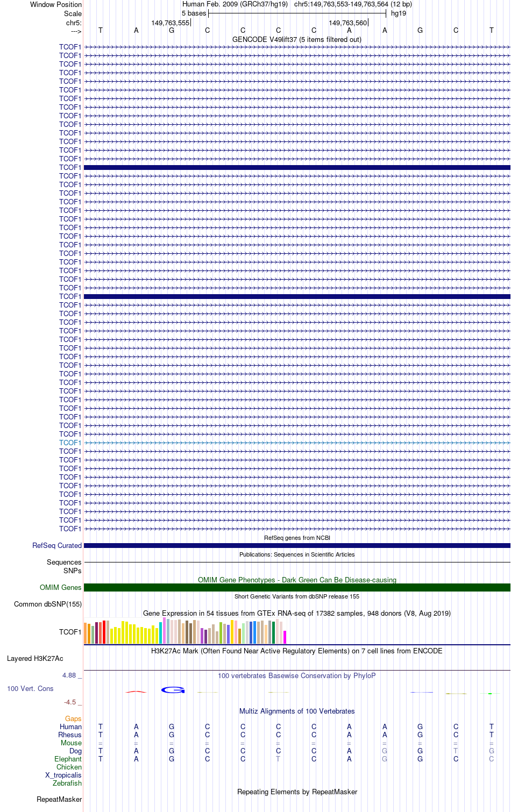511x812 pixels.
Task: Click the GTEx tissue expression bar chart
Action: pos(185,631)
